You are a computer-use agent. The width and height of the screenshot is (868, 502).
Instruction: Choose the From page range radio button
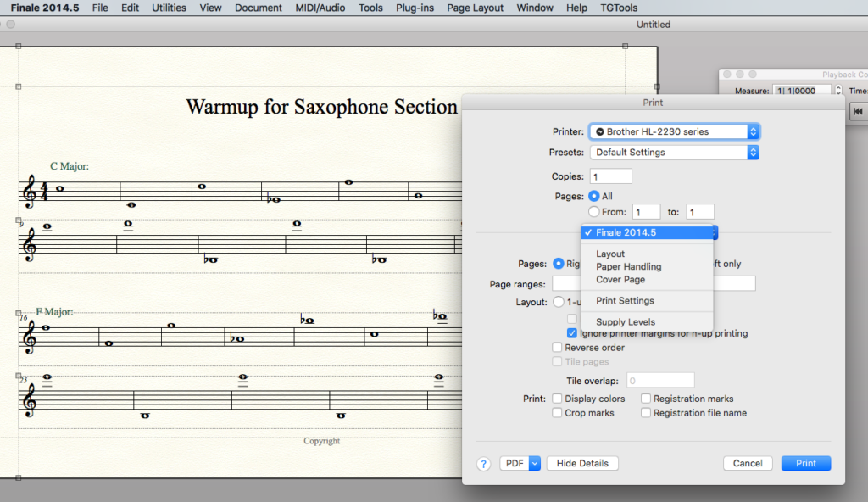pyautogui.click(x=593, y=212)
